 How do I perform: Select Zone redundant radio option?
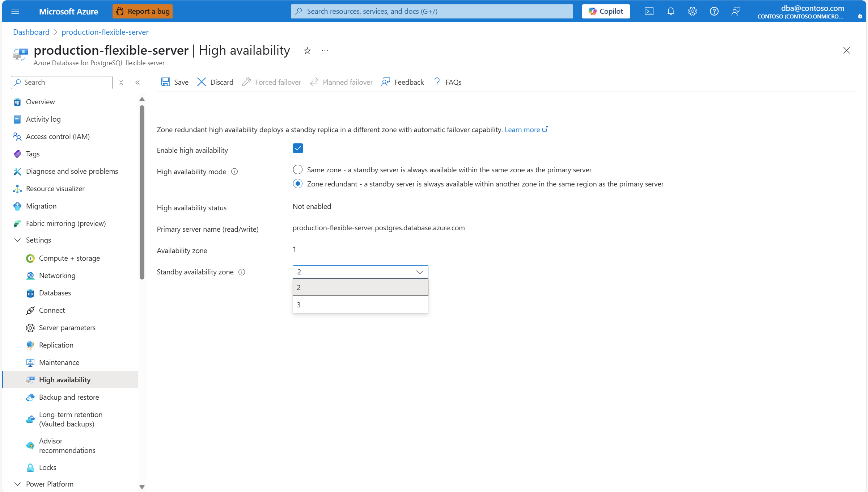[x=297, y=184]
